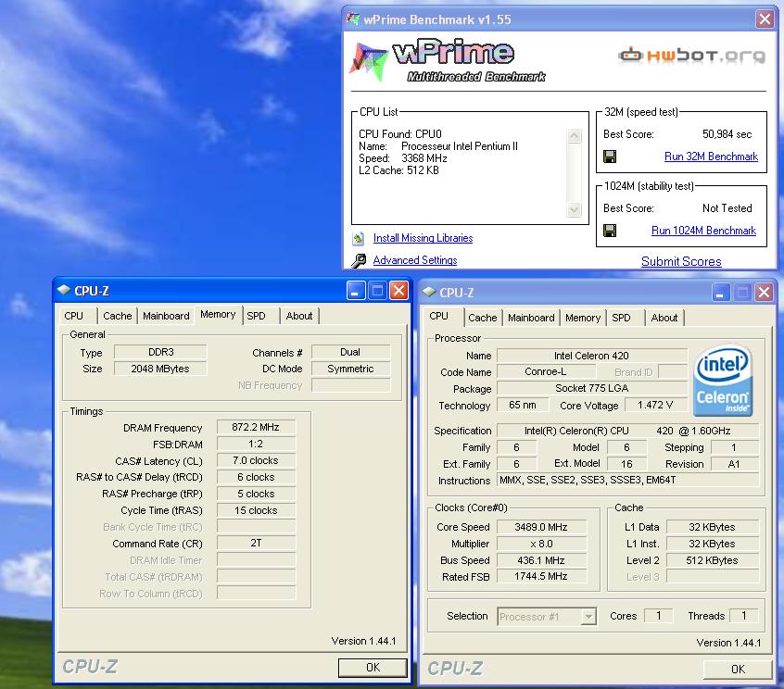The height and width of the screenshot is (689, 784).
Task: Click the Rated FSB 1744.5 MHz field
Action: (541, 577)
